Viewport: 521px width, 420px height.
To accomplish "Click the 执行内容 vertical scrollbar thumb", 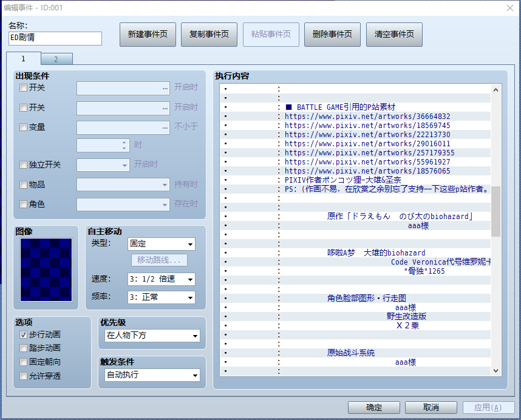I will click(495, 211).
